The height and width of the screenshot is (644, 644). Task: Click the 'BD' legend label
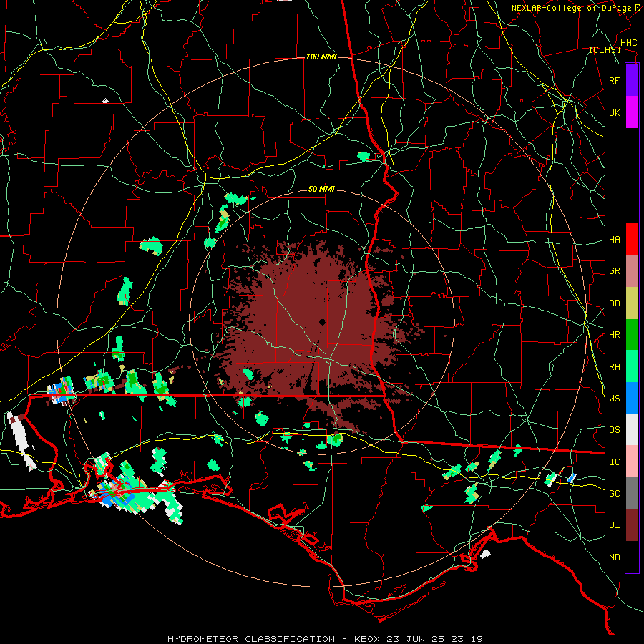pyautogui.click(x=614, y=303)
